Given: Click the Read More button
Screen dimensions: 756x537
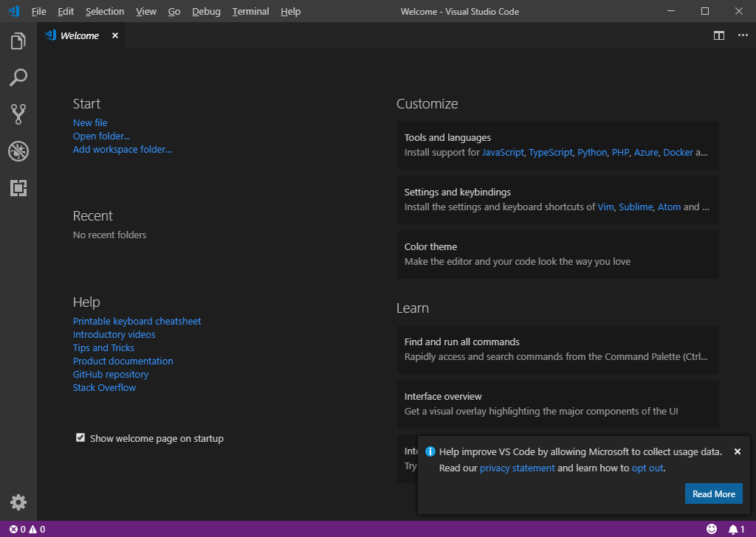Looking at the screenshot, I should coord(714,493).
